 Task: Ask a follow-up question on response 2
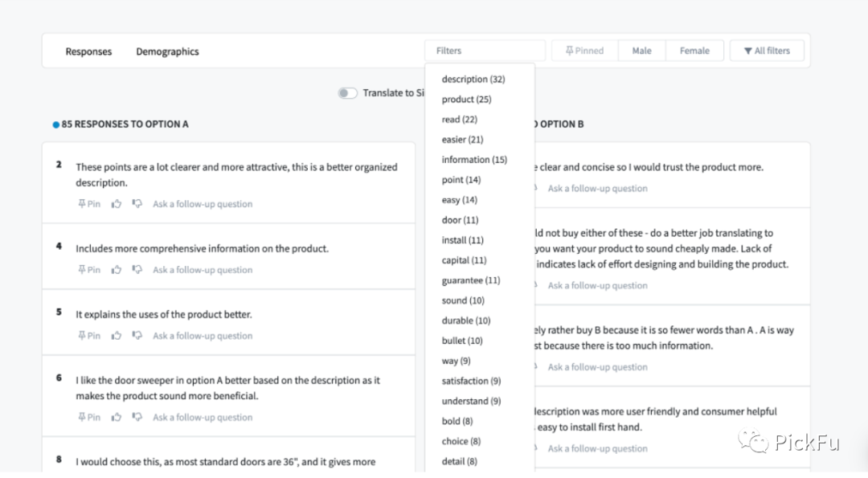tap(203, 203)
